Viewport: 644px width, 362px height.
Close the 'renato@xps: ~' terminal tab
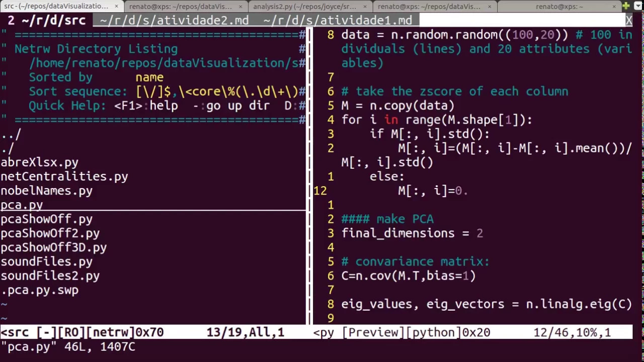pyautogui.click(x=614, y=7)
